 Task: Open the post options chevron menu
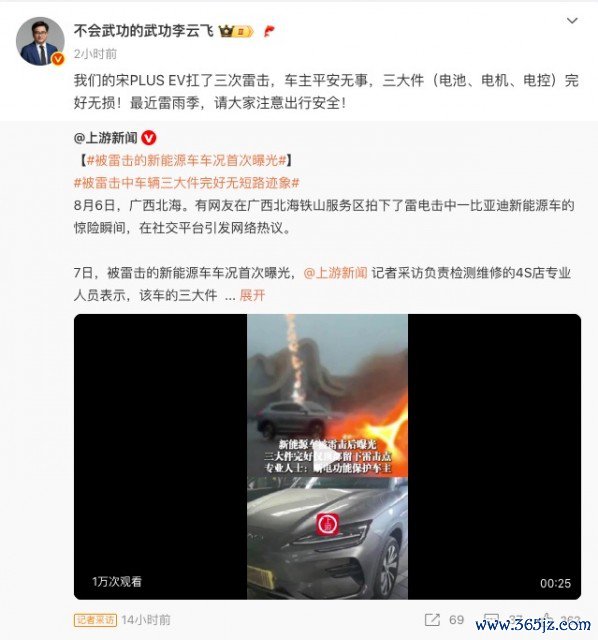[572, 21]
